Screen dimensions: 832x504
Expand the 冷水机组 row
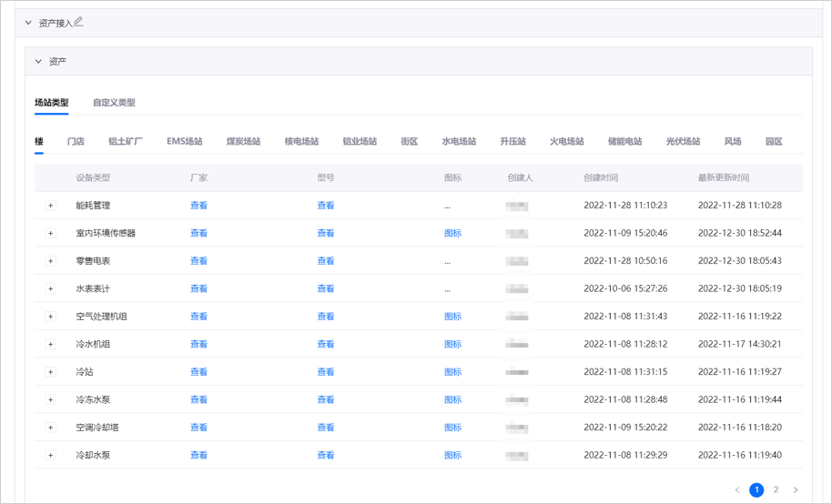tap(51, 345)
